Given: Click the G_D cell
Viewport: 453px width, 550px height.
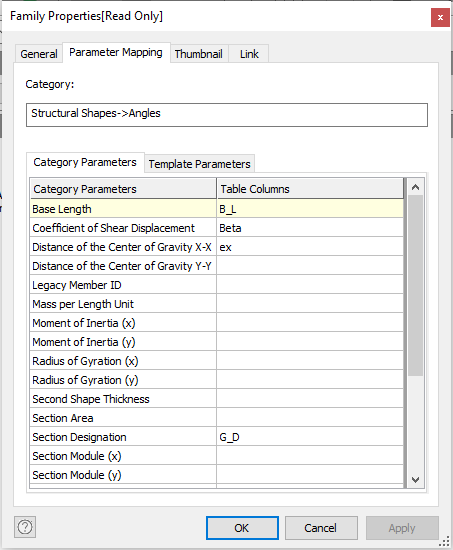Looking at the screenshot, I should 310,437.
